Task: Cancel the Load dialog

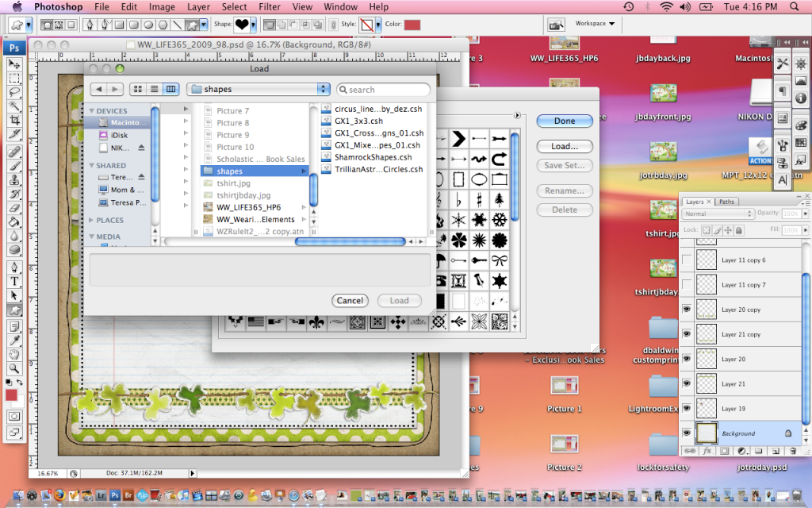Action: (x=350, y=300)
